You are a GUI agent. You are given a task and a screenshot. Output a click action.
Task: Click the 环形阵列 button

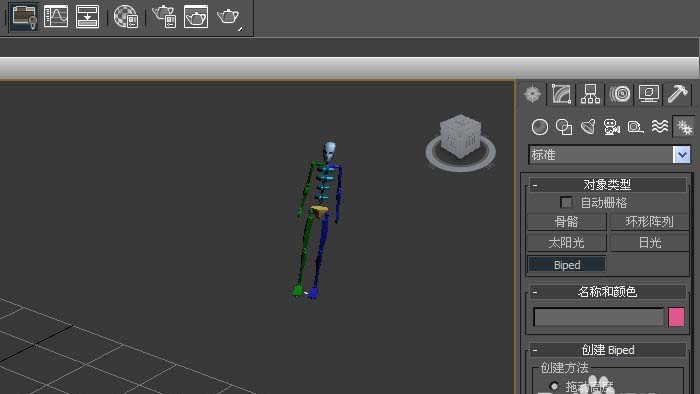tap(649, 222)
